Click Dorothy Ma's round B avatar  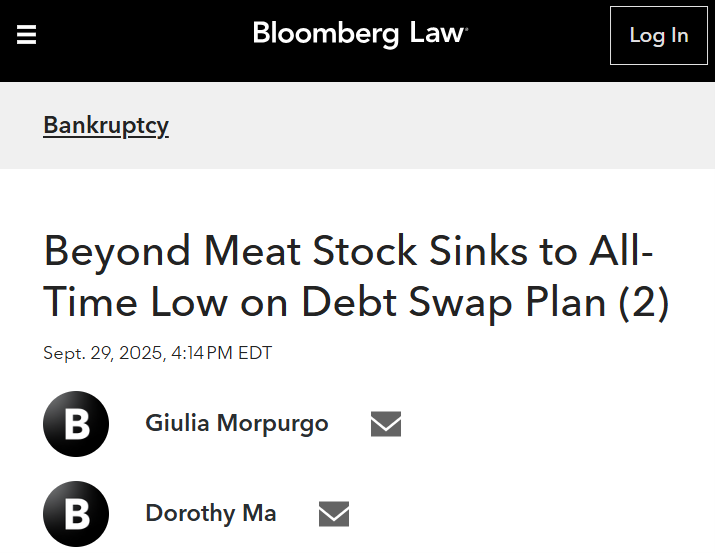(76, 514)
